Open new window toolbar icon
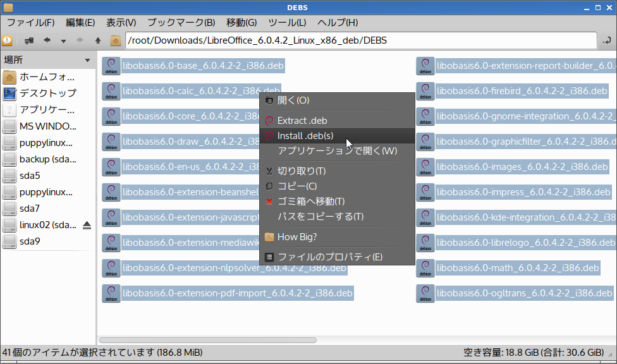 [x=29, y=40]
